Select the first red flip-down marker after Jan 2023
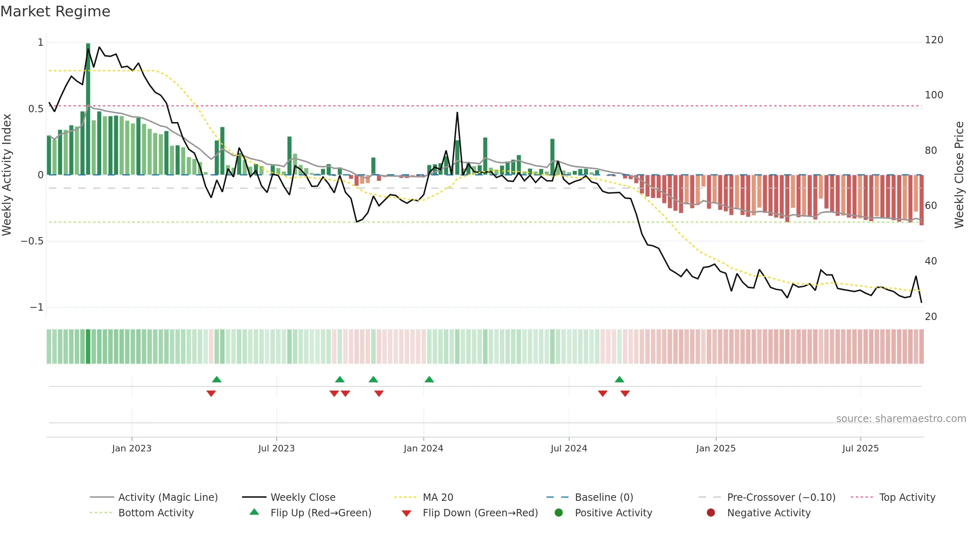 (x=211, y=393)
